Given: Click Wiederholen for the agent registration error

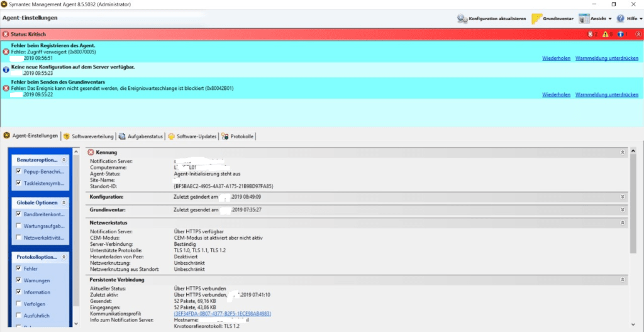Looking at the screenshot, I should [556, 58].
